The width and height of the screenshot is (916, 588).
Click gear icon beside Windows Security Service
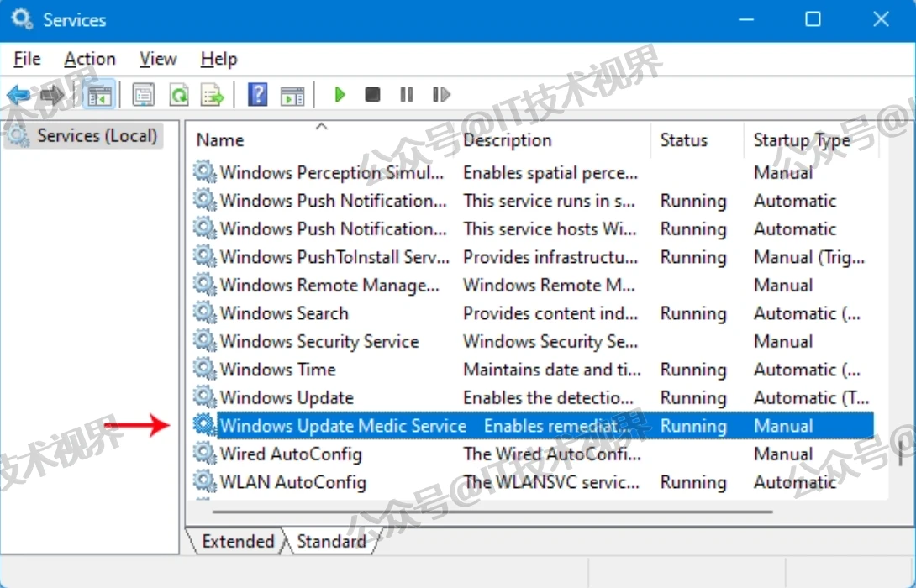(x=204, y=340)
